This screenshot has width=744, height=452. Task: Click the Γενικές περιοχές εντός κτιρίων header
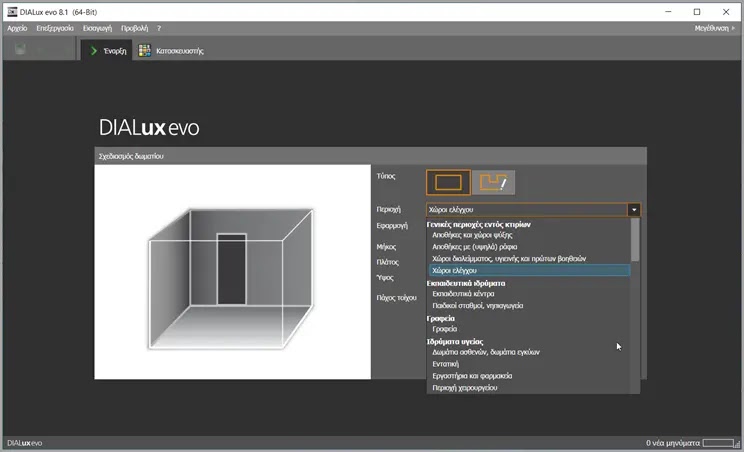click(x=478, y=224)
